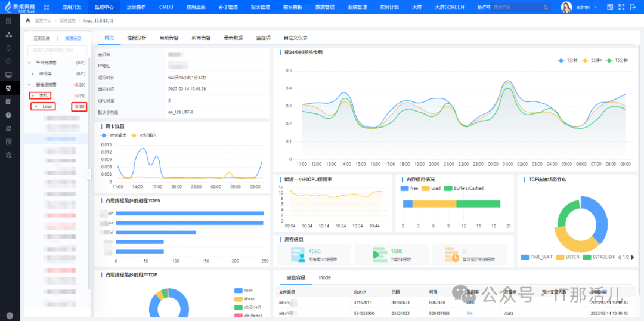644x321 pixels.
Task: Open the 所有告警 tab
Action: click(201, 38)
